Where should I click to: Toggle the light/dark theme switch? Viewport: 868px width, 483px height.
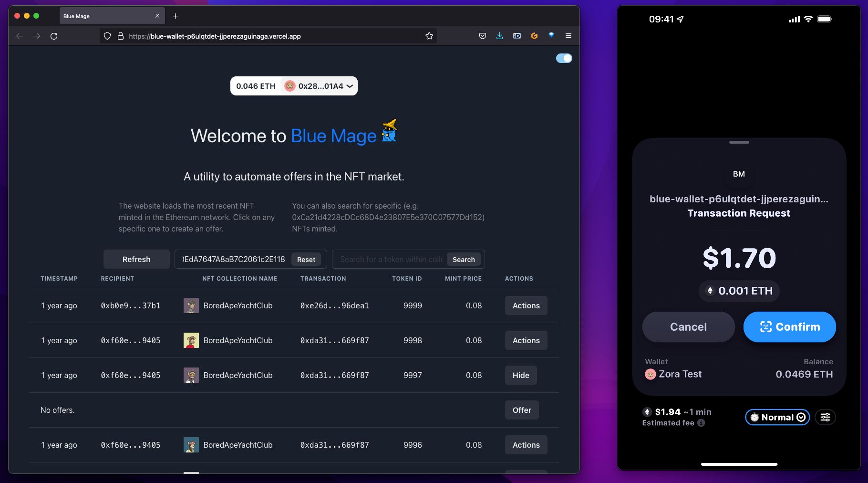564,58
